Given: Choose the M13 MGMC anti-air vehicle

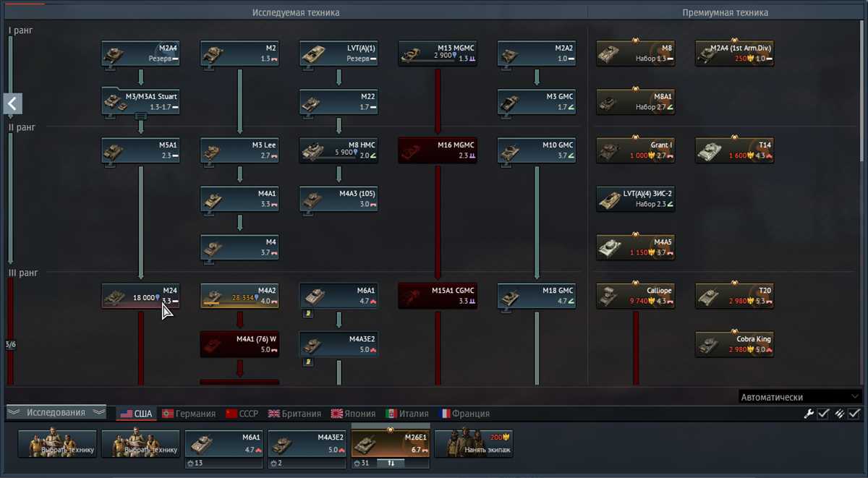Looking at the screenshot, I should 438,54.
